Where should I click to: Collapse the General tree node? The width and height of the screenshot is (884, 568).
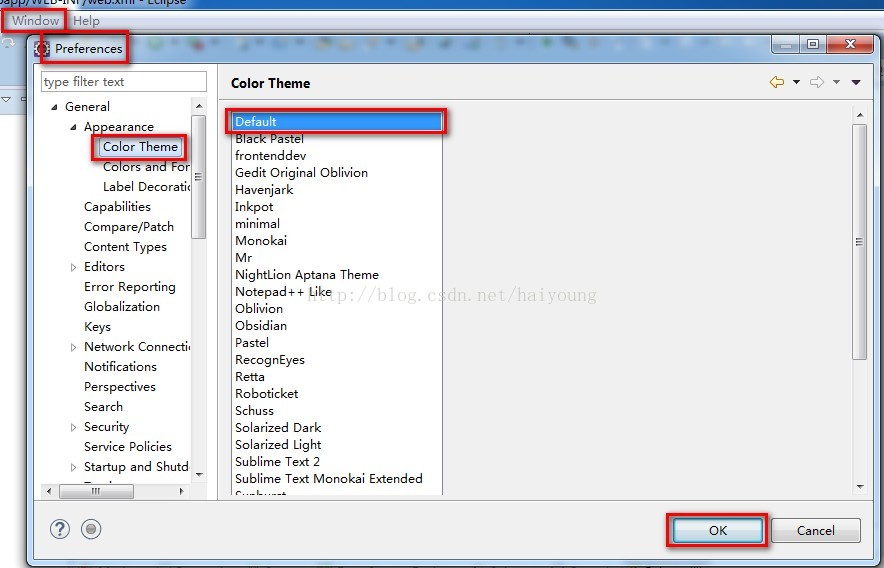point(54,107)
